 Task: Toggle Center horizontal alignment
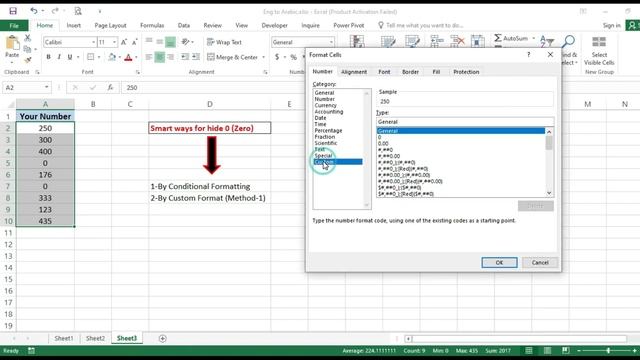point(160,57)
